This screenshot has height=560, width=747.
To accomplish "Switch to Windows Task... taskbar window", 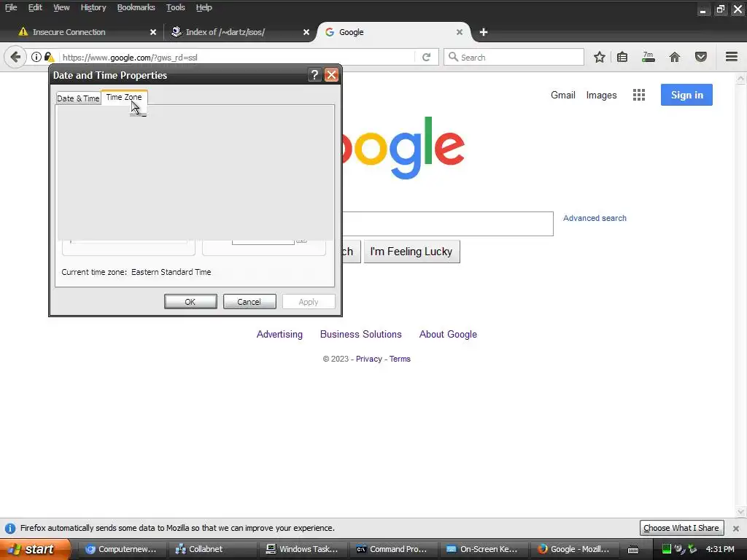I will click(303, 549).
